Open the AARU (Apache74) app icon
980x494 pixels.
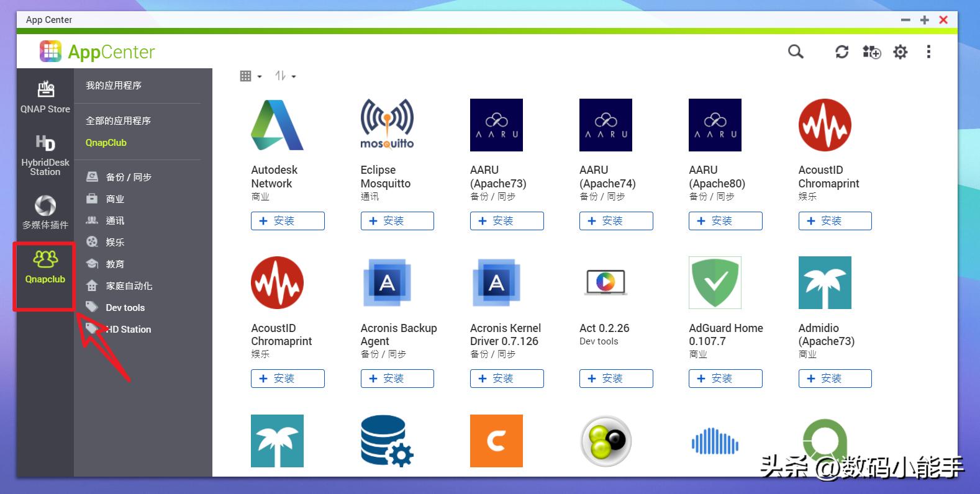point(606,125)
